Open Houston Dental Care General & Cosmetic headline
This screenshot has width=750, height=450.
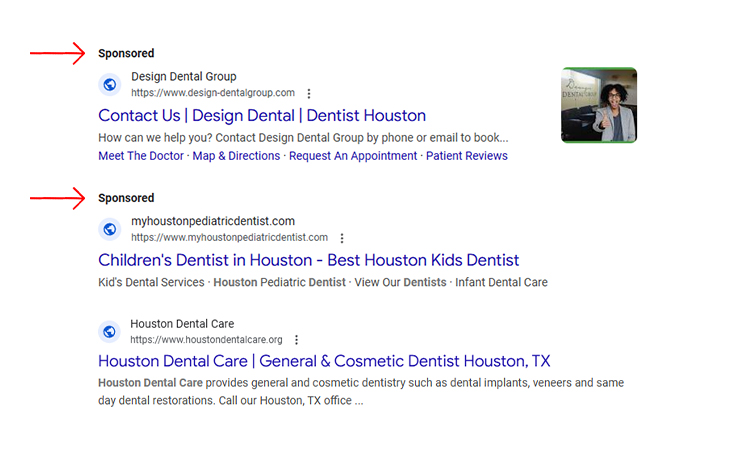(324, 361)
